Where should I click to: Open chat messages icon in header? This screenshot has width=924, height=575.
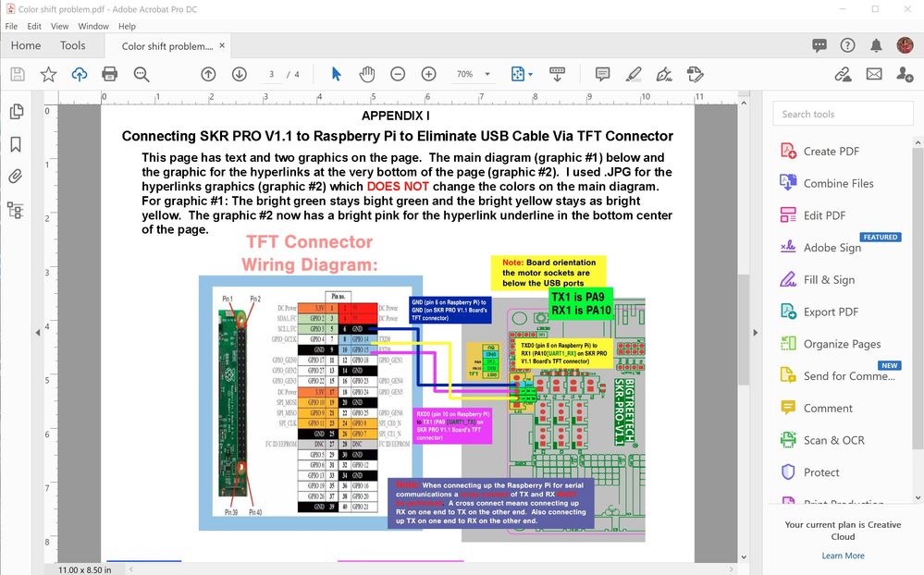coord(819,45)
